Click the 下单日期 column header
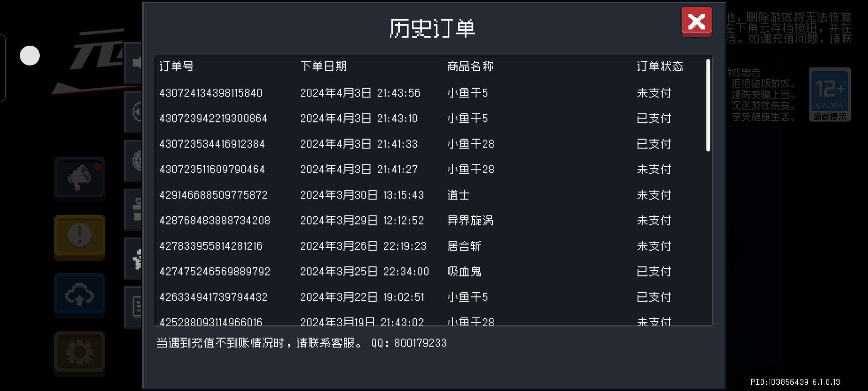868x391 pixels. coord(324,66)
